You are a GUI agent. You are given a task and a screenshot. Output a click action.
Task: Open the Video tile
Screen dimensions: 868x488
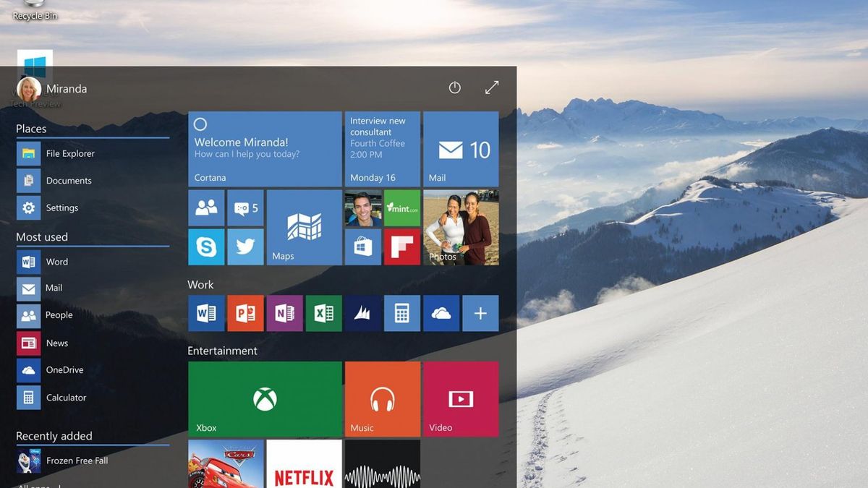(x=461, y=399)
